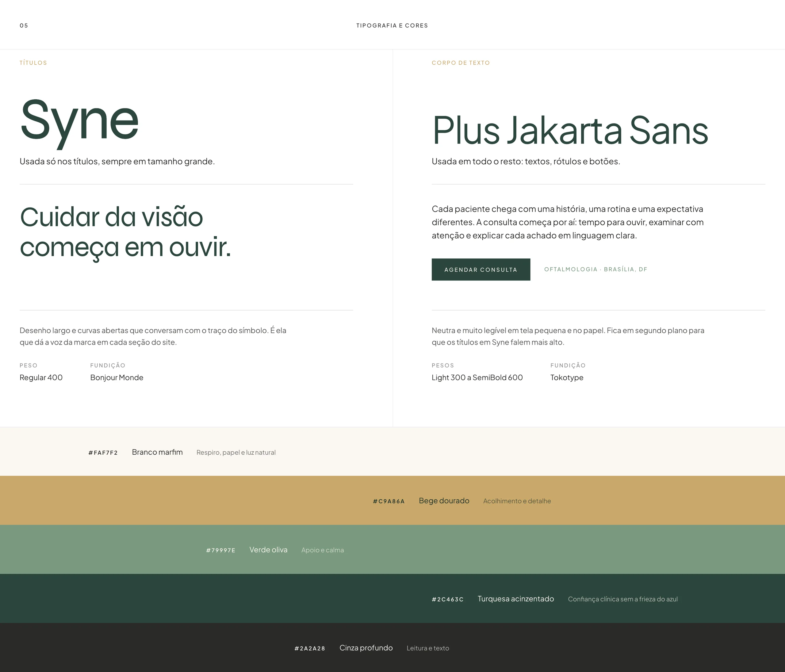
Task: Click the color name Cinza profundo
Action: [366, 648]
